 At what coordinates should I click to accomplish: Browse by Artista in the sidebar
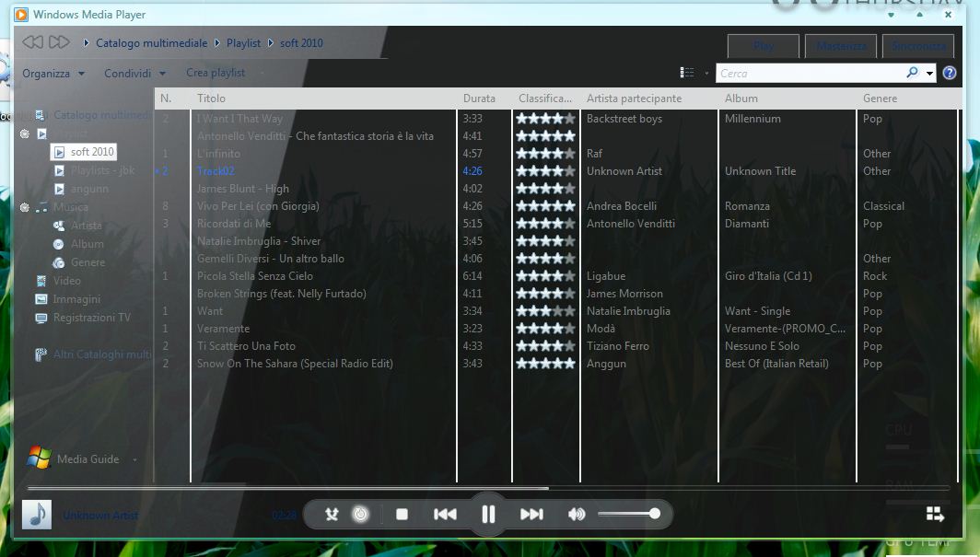[x=87, y=226]
